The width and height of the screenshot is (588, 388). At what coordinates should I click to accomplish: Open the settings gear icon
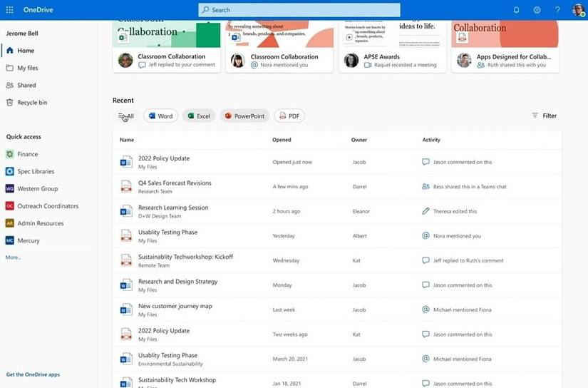click(x=537, y=10)
